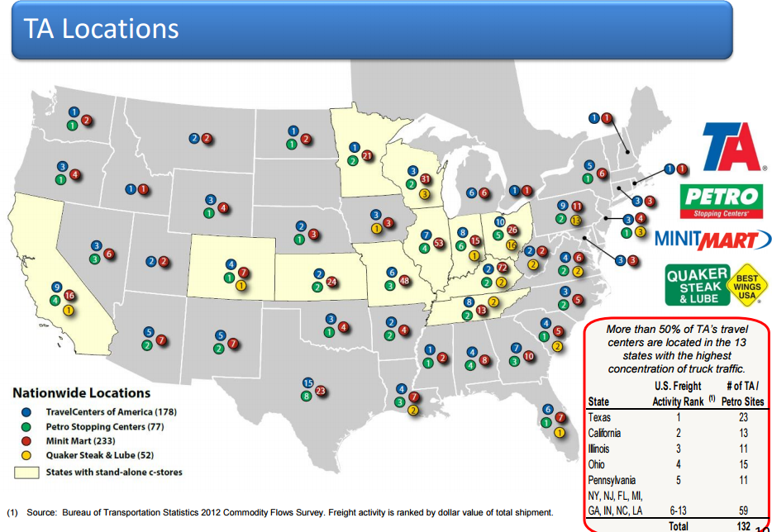Click 'States with stand-alone c-stores' label
Image resolution: width=772 pixels, height=532 pixels.
tap(114, 473)
